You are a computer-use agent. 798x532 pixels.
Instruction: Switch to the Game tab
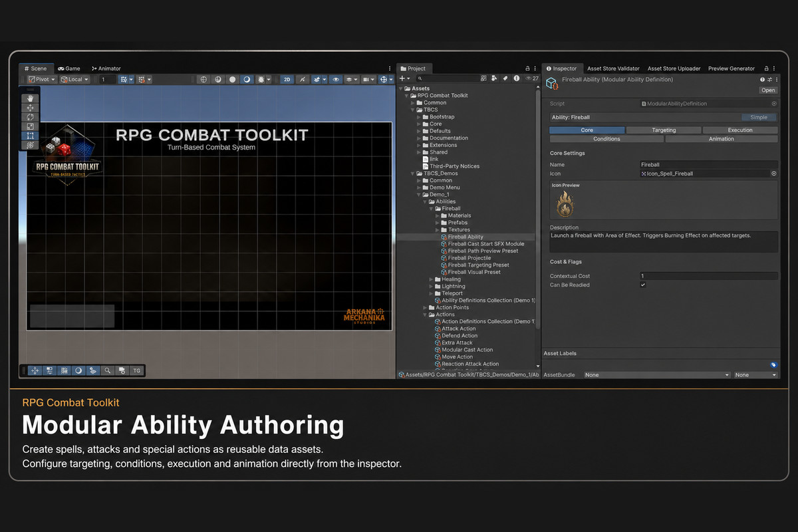point(69,68)
